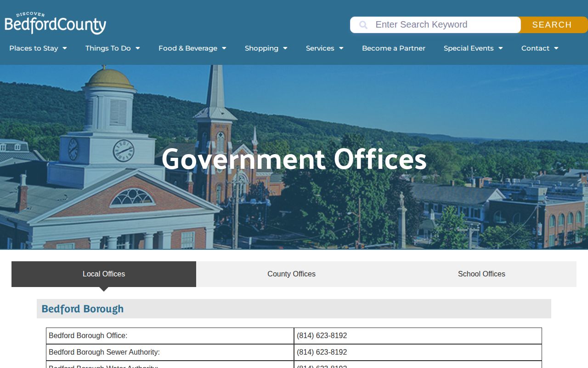The width and height of the screenshot is (588, 368).
Task: Switch to the School Offices tab
Action: coord(481,274)
